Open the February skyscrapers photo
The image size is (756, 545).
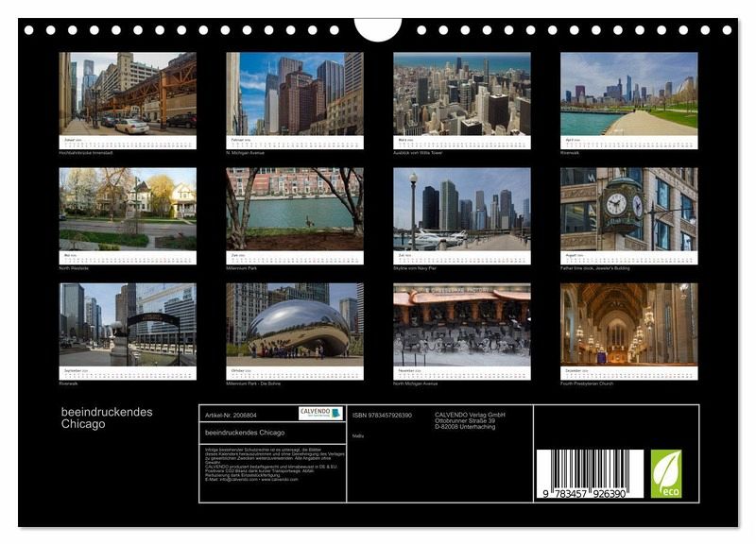tap(295, 94)
